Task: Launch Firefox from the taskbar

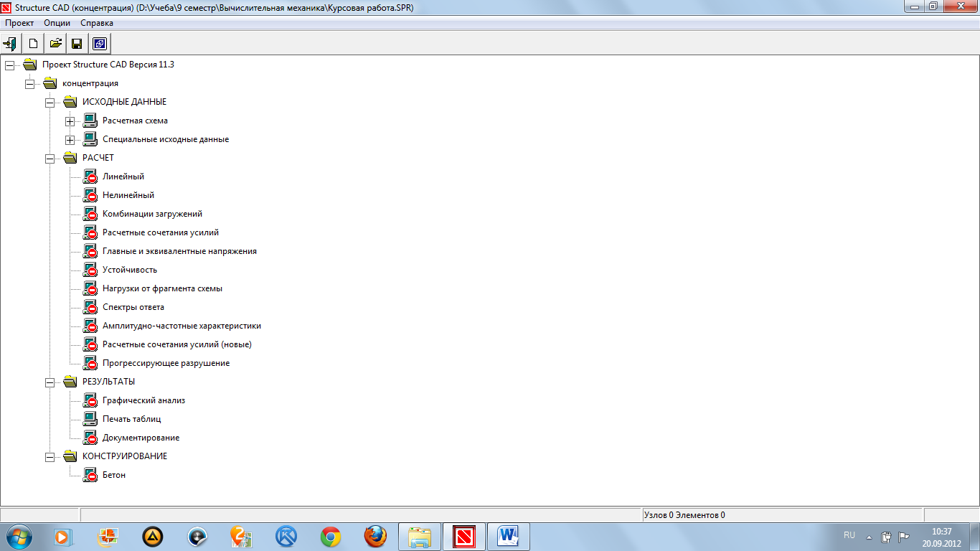Action: coord(375,536)
